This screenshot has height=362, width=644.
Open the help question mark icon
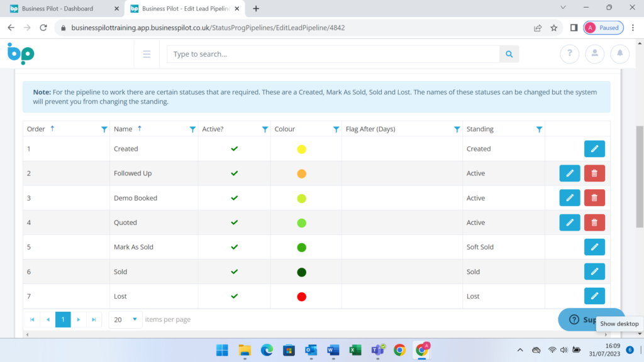569,54
